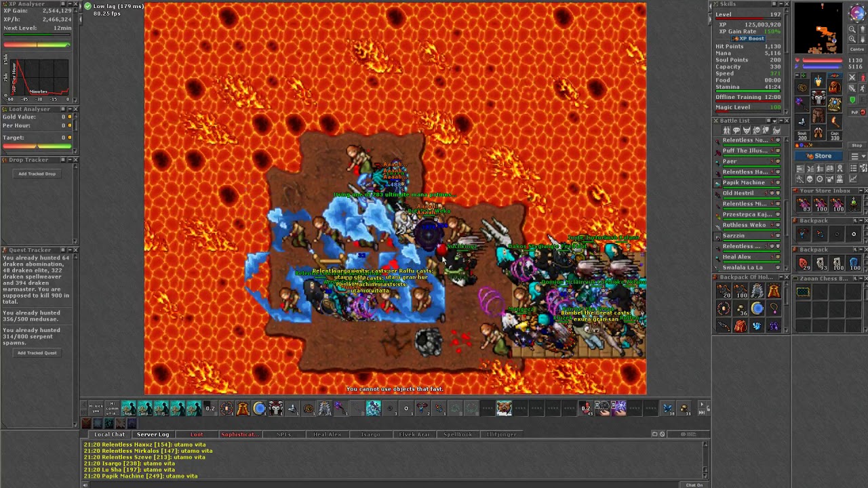Switch to the Server Log tab

click(153, 434)
